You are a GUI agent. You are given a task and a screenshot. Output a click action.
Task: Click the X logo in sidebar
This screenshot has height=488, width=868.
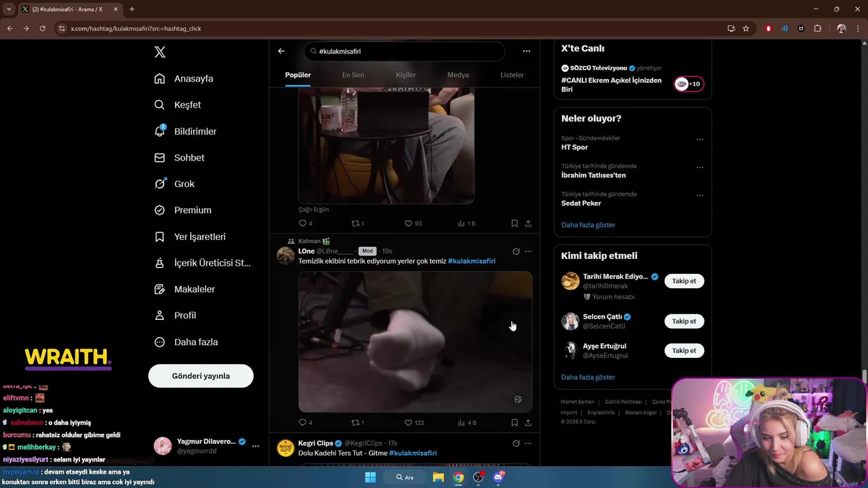[159, 52]
